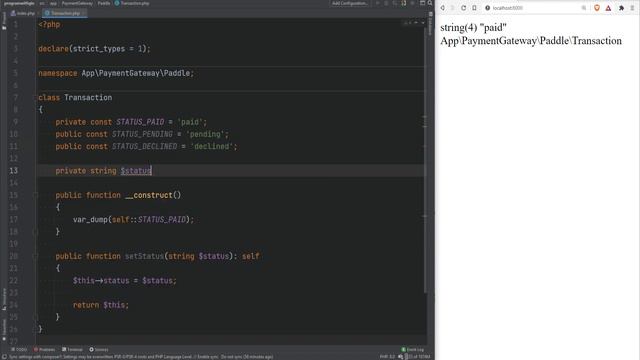
Task: Click the STATUS_PENDING constant name
Action: 142,134
